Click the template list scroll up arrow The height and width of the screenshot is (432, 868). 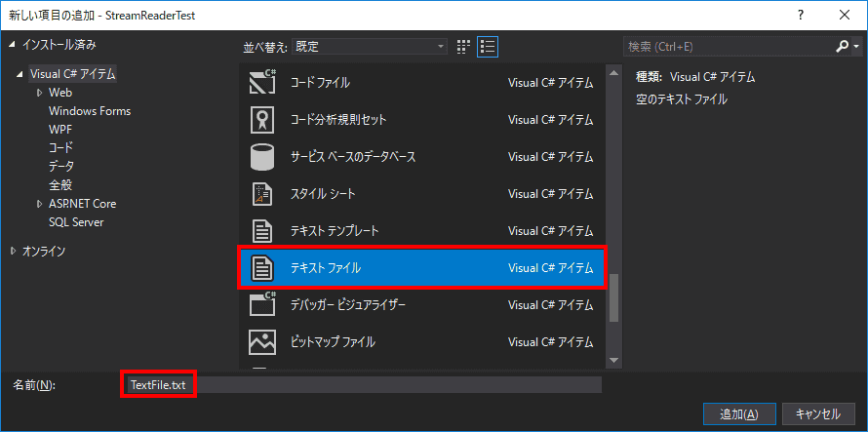coord(613,72)
